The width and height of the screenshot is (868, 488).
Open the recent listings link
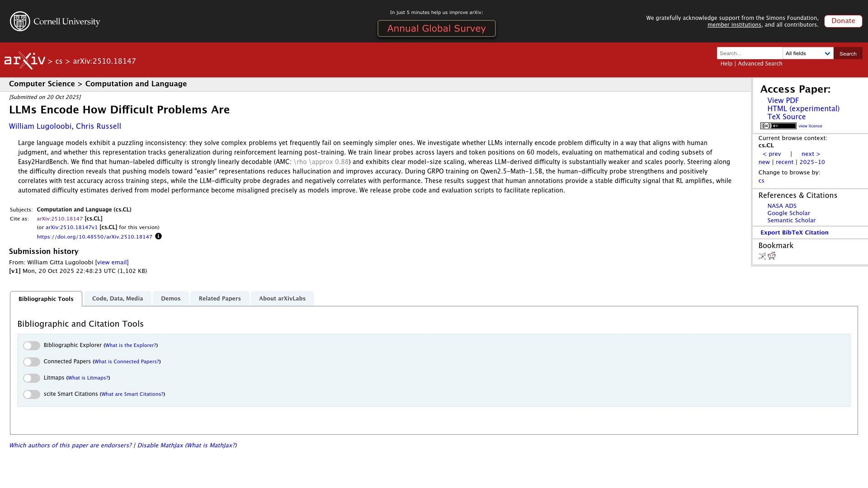(784, 162)
